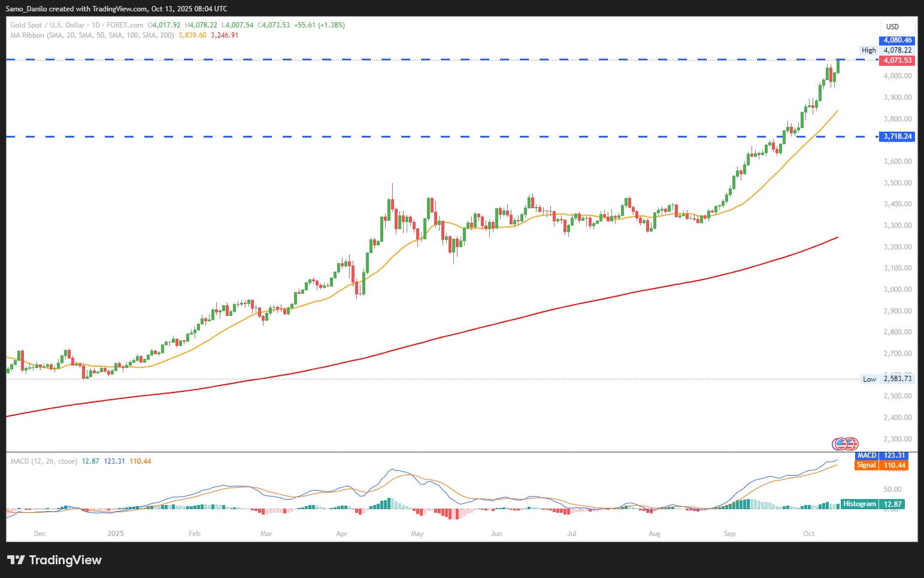Click the TradingView logo at bottom left
Image resolution: width=924 pixels, height=578 pixels.
coord(54,560)
